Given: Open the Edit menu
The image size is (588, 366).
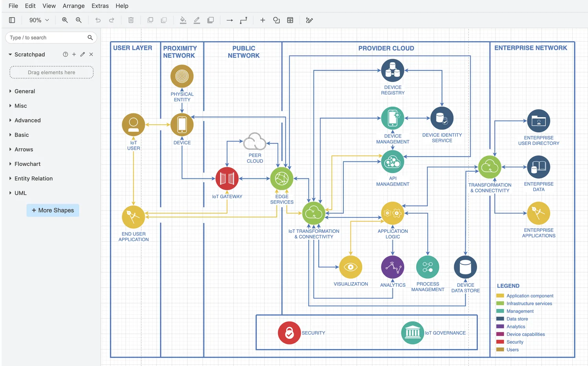Looking at the screenshot, I should 30,6.
